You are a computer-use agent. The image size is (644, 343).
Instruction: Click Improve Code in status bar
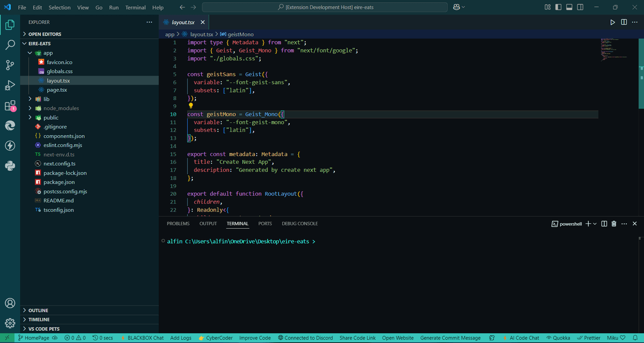[255, 338]
